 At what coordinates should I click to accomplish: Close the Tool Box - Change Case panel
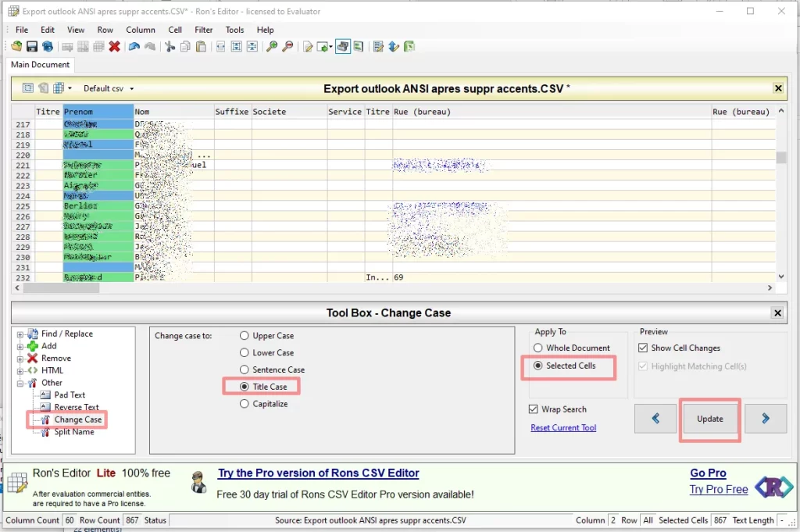click(777, 312)
